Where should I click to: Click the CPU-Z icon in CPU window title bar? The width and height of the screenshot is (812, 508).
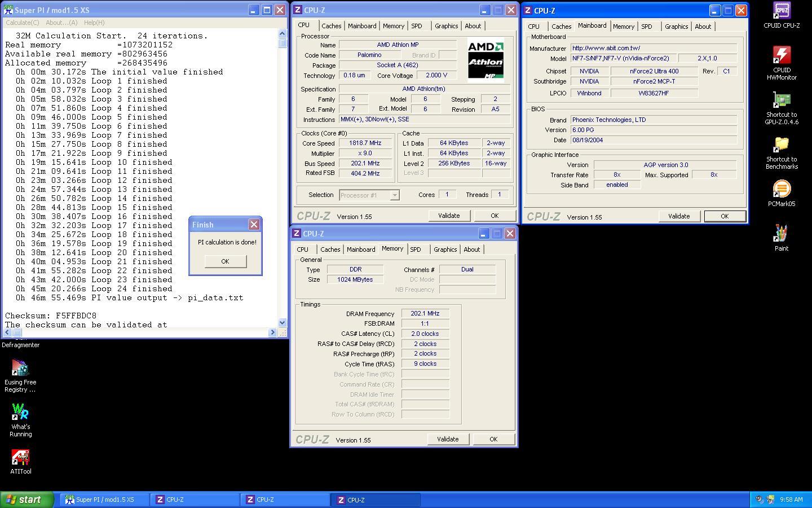298,10
